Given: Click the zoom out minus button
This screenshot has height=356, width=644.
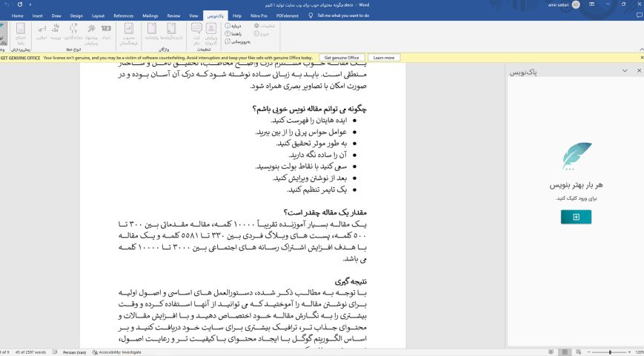Looking at the screenshot, I should tap(588, 352).
